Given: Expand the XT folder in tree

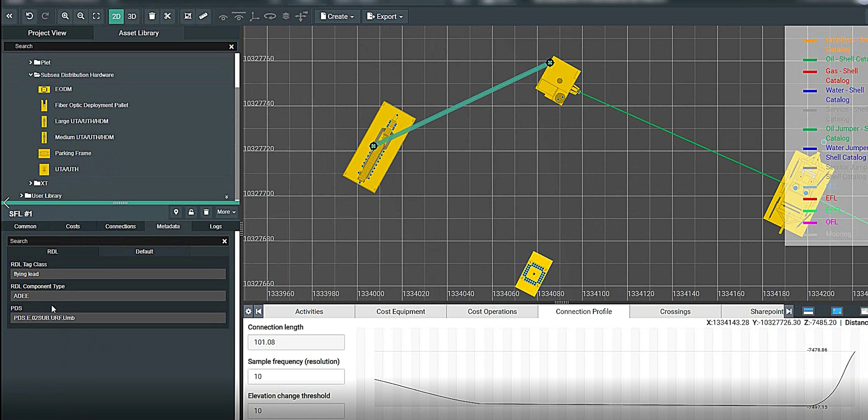Looking at the screenshot, I should point(31,183).
